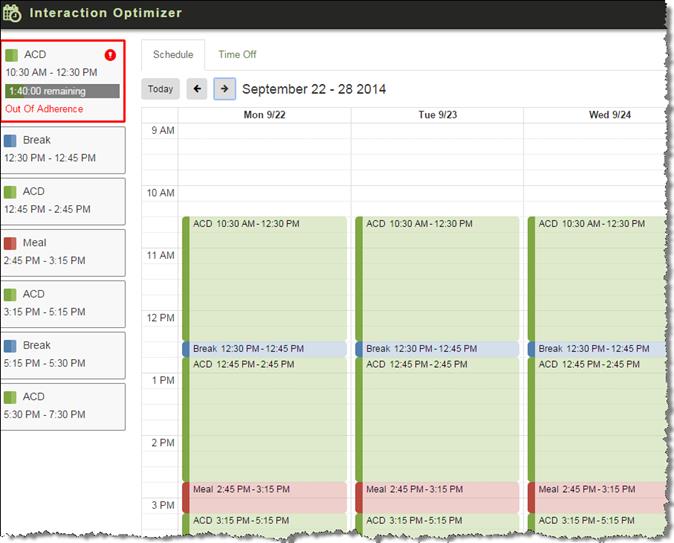Click blue Break icon for 5:15 PM card

[x=11, y=346]
